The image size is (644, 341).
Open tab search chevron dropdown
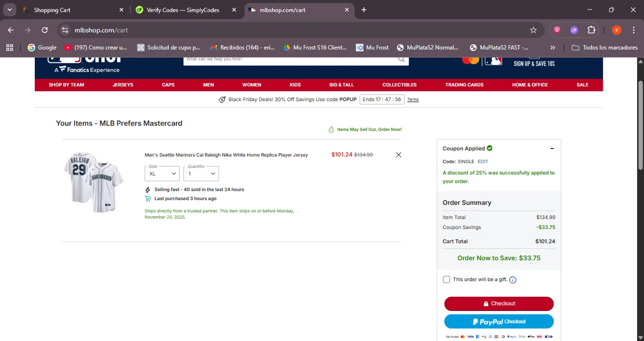[9, 10]
